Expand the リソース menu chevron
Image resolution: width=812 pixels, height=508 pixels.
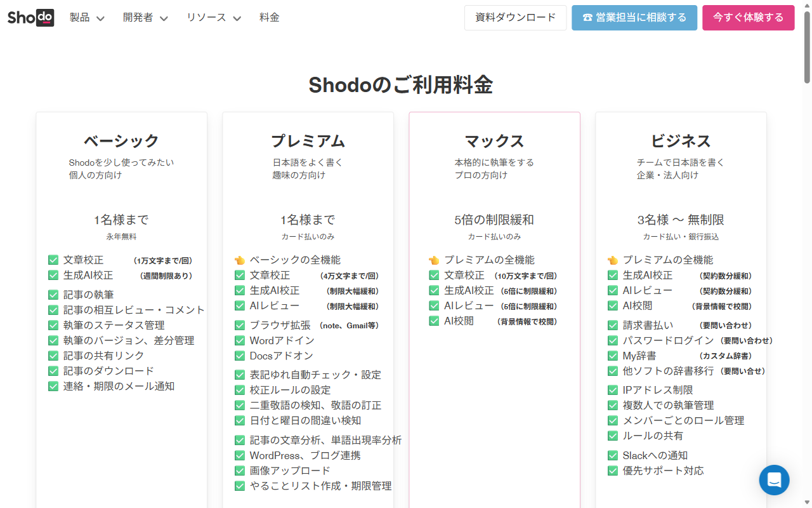point(237,18)
